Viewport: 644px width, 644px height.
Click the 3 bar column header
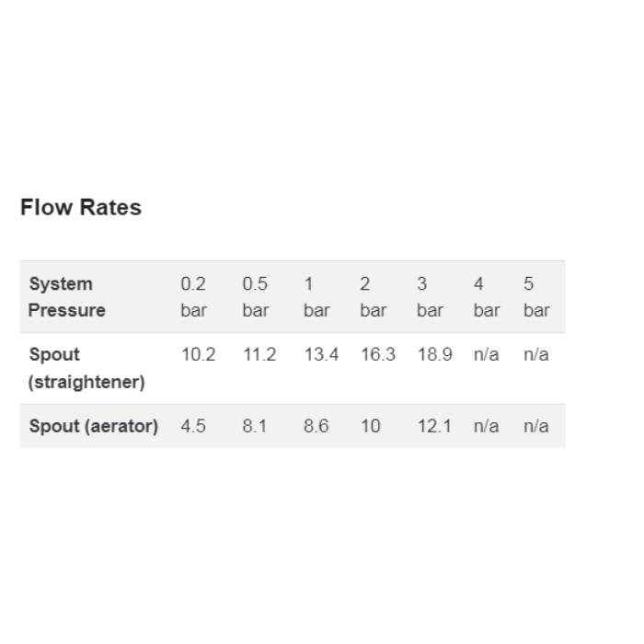pyautogui.click(x=430, y=297)
